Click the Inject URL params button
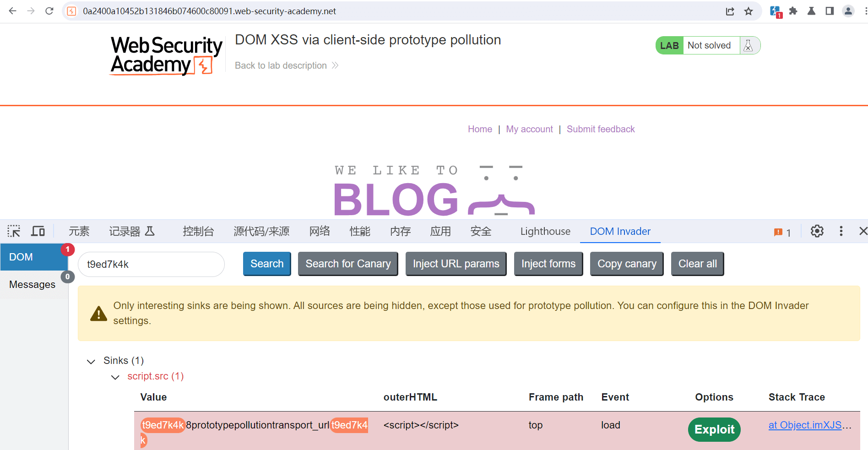Viewport: 868px width, 450px height. click(456, 264)
